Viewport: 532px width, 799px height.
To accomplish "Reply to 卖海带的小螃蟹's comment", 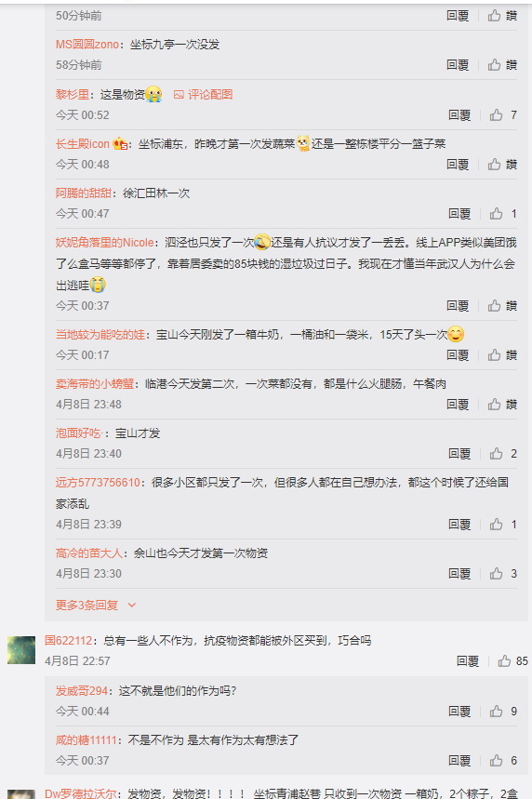I will click(458, 405).
